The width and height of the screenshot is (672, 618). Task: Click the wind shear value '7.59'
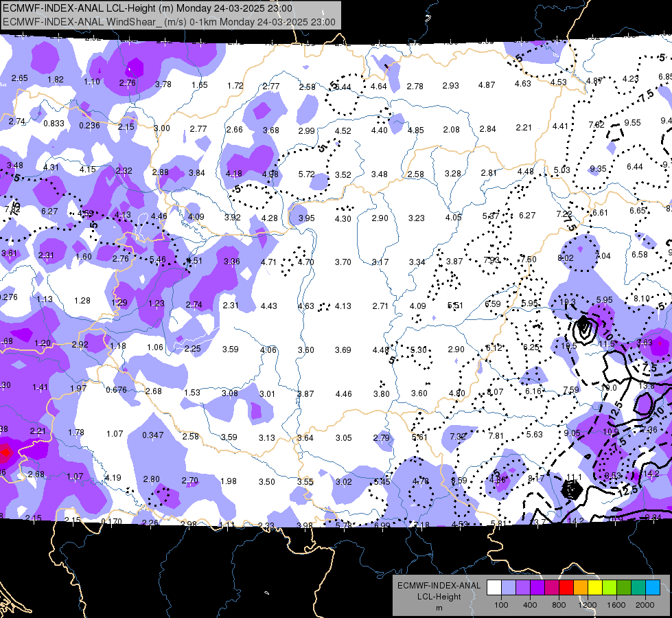pos(571,389)
